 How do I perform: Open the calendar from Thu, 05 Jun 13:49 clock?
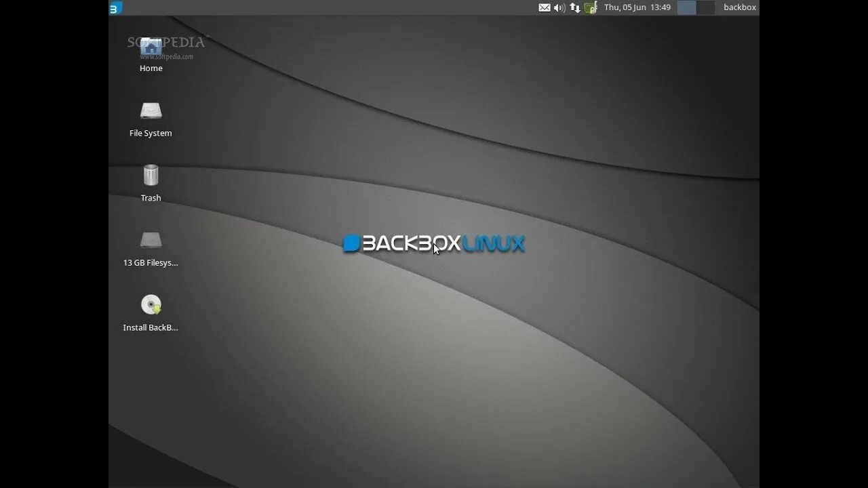click(x=637, y=7)
